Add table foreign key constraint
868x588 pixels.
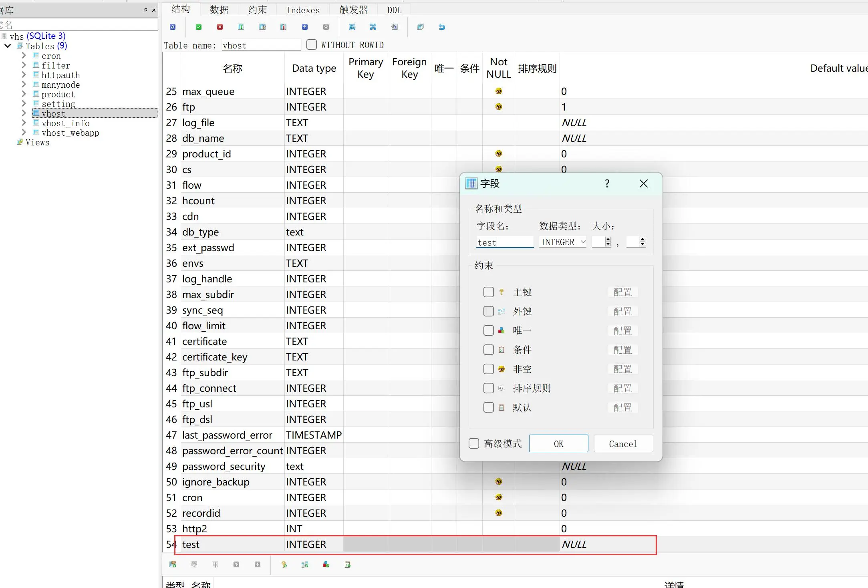pos(305,564)
